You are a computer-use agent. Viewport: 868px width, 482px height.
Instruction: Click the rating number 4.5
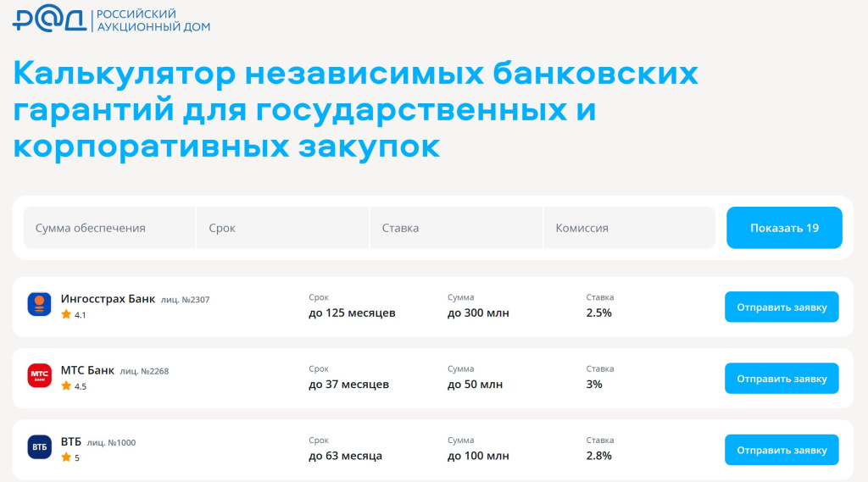[x=81, y=386]
